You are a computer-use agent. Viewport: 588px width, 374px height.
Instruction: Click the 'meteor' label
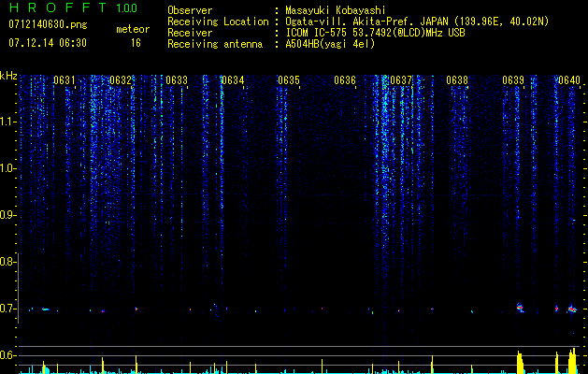[x=133, y=29]
